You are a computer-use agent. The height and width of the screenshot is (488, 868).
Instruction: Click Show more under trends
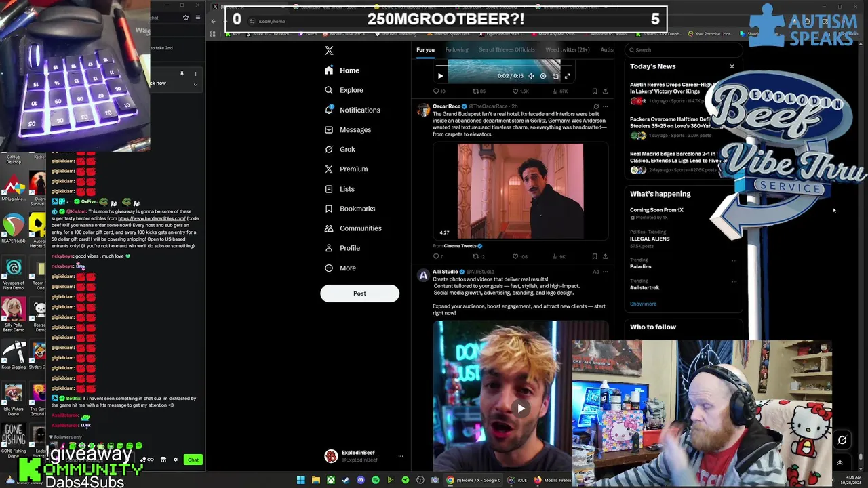[643, 304]
